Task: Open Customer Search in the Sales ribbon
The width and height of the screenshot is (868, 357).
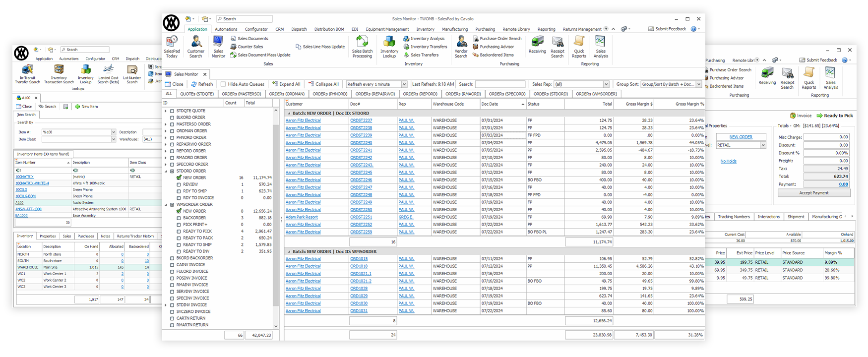Action: (196, 47)
